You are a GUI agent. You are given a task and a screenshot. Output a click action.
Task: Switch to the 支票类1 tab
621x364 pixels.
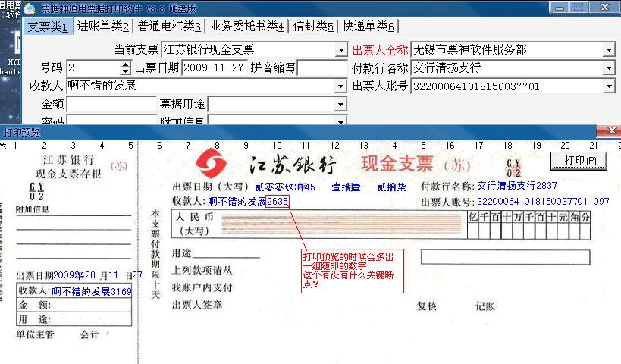(48, 27)
